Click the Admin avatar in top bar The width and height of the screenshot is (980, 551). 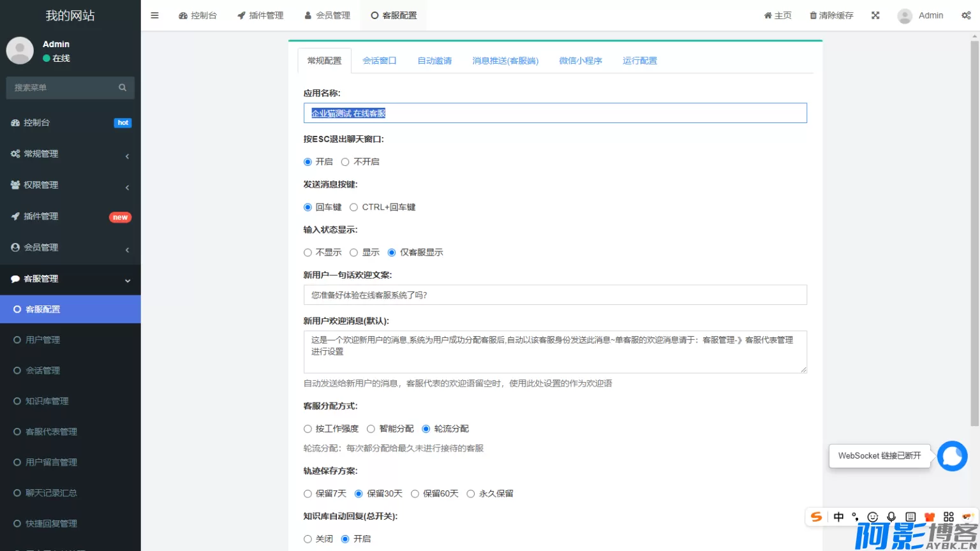click(x=905, y=16)
